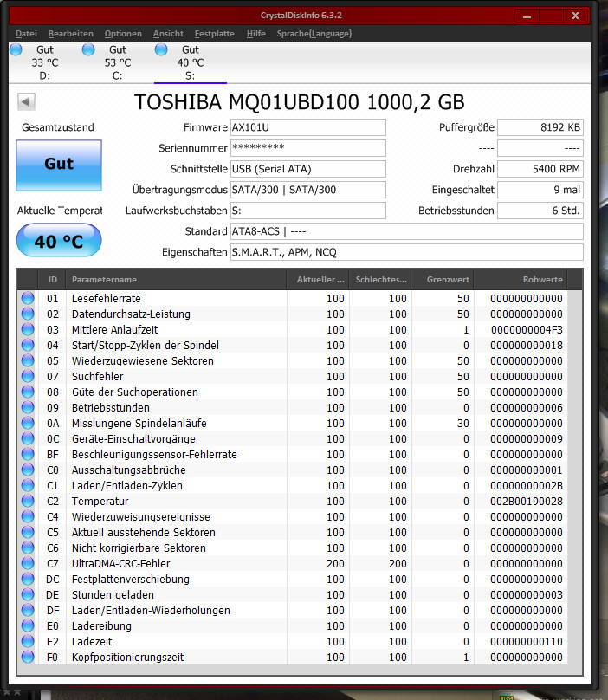The height and width of the screenshot is (700, 608).
Task: Sort by the Parametername column header
Action: click(176, 280)
